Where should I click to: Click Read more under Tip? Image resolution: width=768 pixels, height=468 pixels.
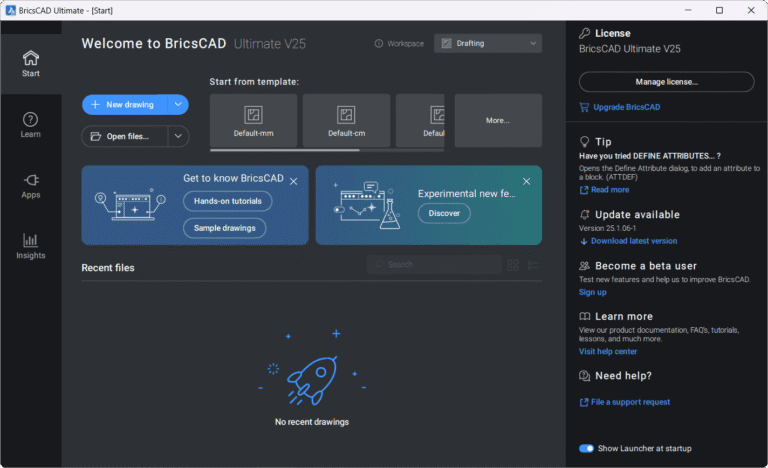click(x=610, y=190)
